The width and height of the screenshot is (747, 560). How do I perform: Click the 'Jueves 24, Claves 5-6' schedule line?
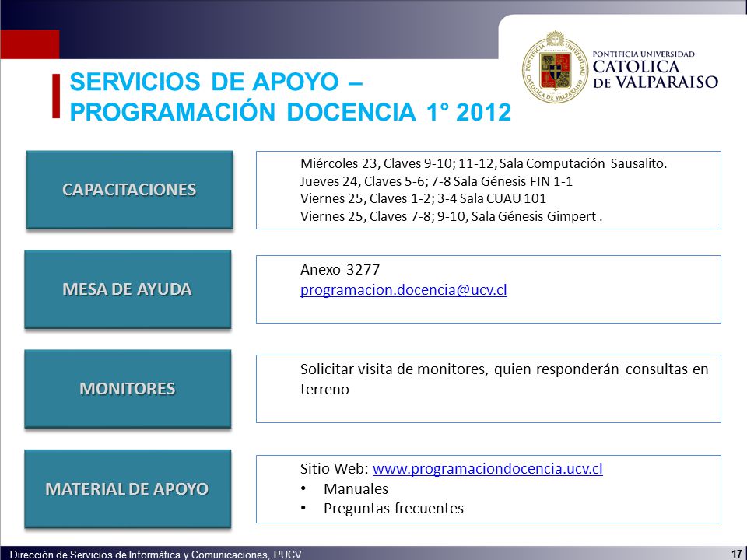[x=437, y=181]
